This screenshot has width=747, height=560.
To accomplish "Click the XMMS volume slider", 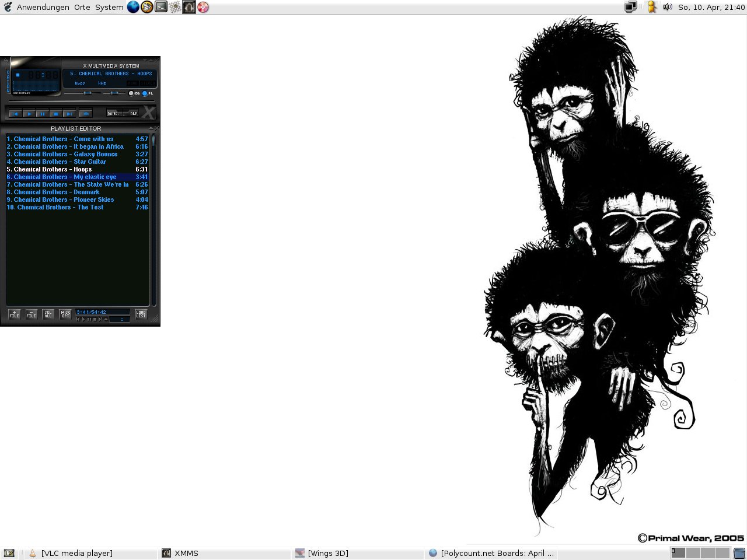I will click(x=87, y=93).
